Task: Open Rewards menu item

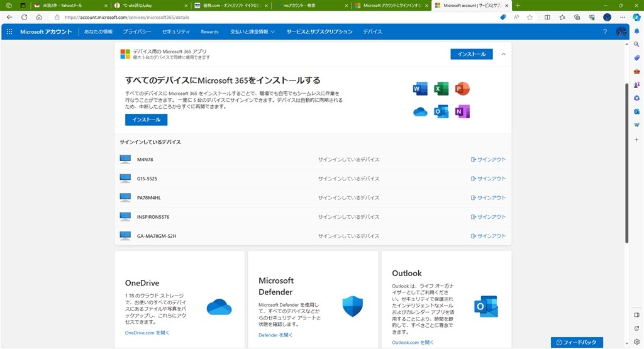Action: 209,31
